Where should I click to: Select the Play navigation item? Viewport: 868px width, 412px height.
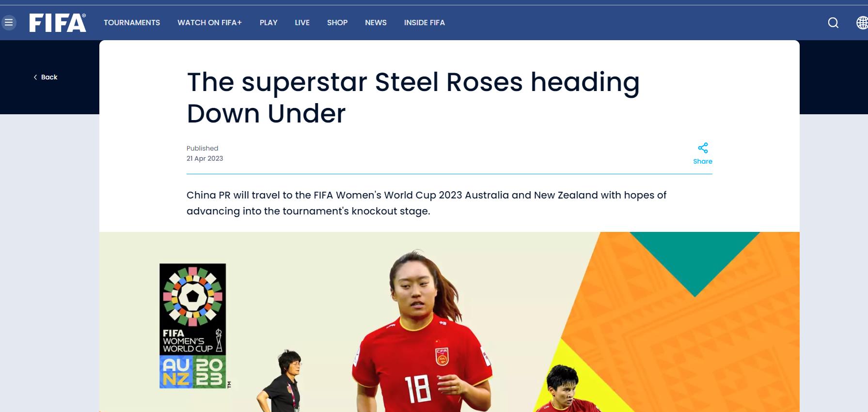coord(268,23)
